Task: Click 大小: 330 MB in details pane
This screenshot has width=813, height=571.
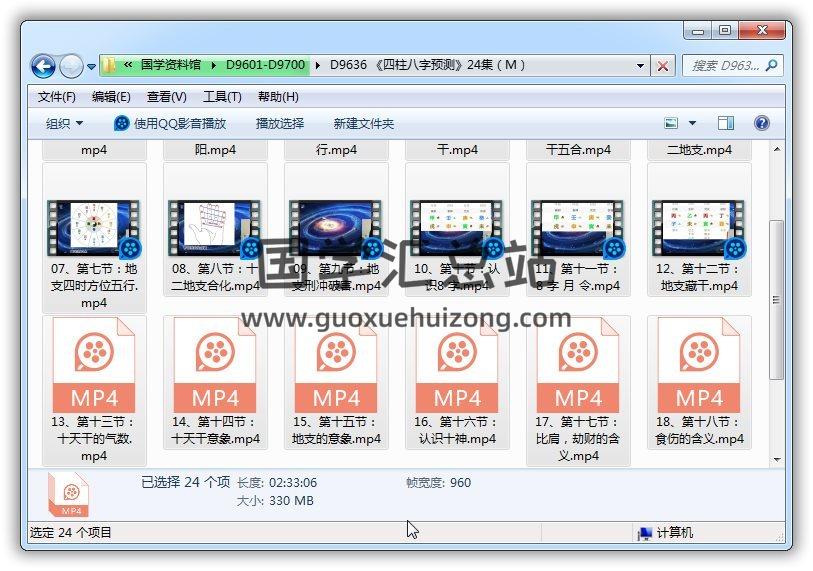Action: pyautogui.click(x=275, y=500)
